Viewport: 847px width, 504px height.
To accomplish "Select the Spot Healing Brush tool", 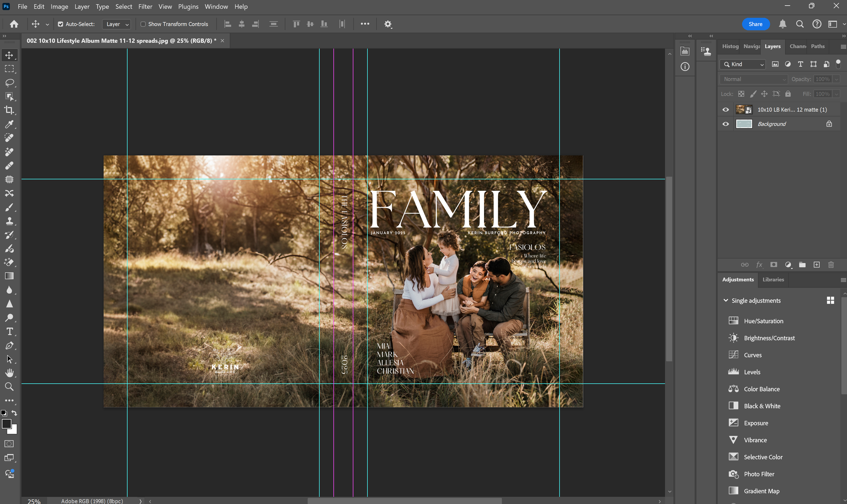I will (x=9, y=138).
